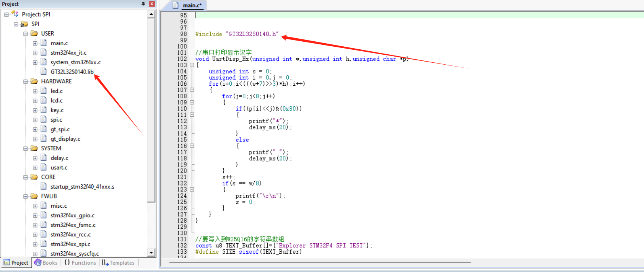Collapse the SPI target node
Viewport: 644px width, 272px height.
[16, 24]
